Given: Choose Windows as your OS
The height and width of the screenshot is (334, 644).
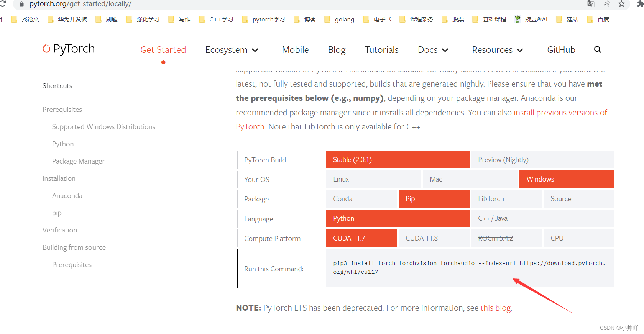Looking at the screenshot, I should click(567, 179).
